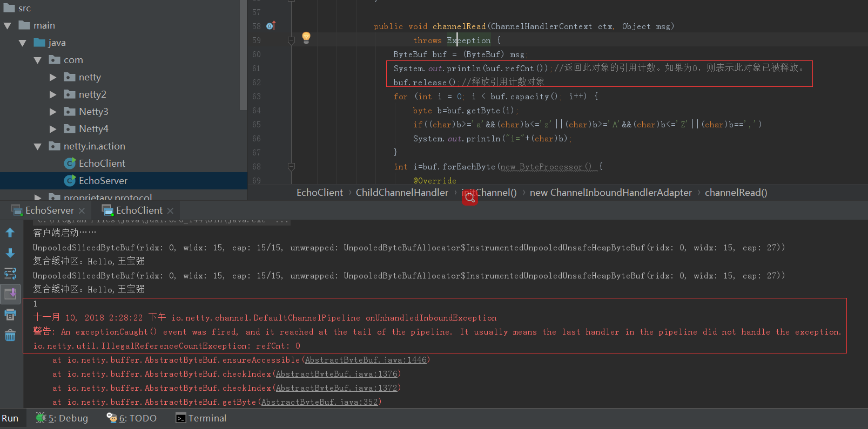This screenshot has width=868, height=429.
Task: Clear console output with the trash icon
Action: point(10,336)
